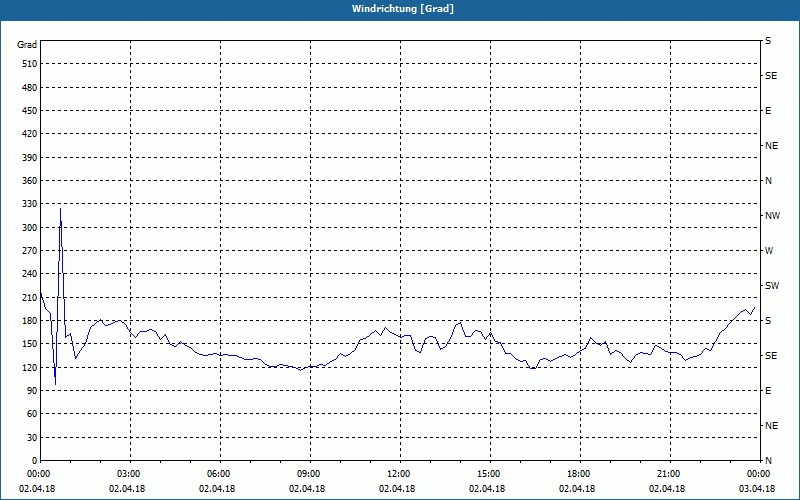Click the 15:00 time label
Image resolution: width=800 pixels, height=500 pixels.
pyautogui.click(x=487, y=474)
